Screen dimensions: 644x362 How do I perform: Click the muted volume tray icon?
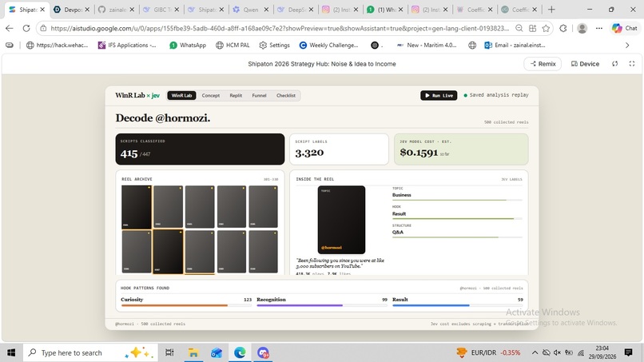pyautogui.click(x=558, y=352)
